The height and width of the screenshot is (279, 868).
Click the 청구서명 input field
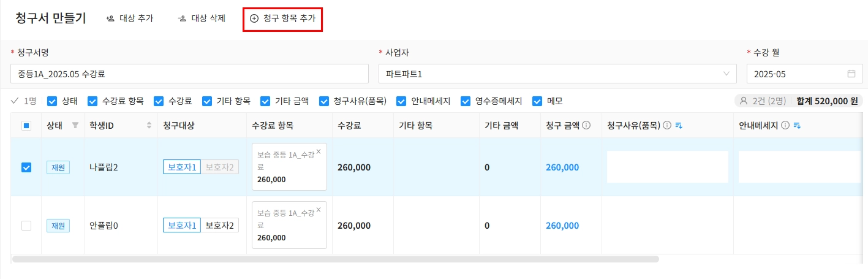pyautogui.click(x=189, y=74)
